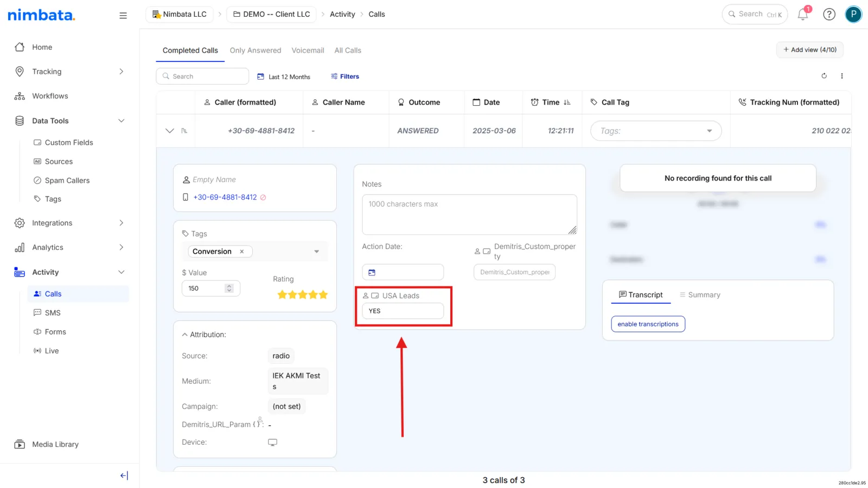868x488 pixels.
Task: Open the user profile avatar P
Action: pos(853,15)
